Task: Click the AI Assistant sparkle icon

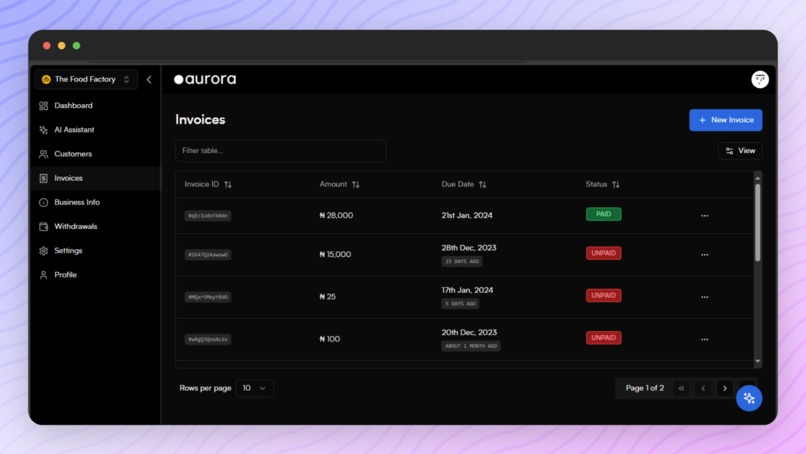Action: click(44, 130)
